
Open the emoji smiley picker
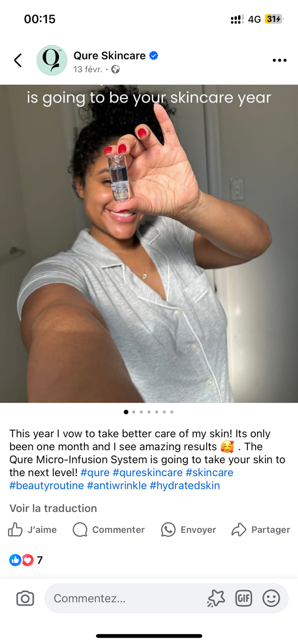point(271,598)
